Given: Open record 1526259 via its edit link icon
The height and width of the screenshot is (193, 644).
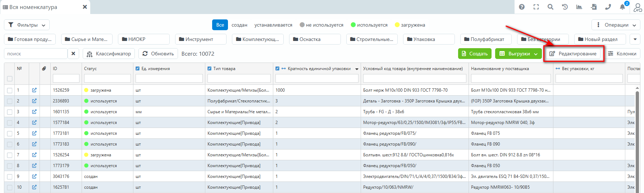Looking at the screenshot, I should pos(34,90).
